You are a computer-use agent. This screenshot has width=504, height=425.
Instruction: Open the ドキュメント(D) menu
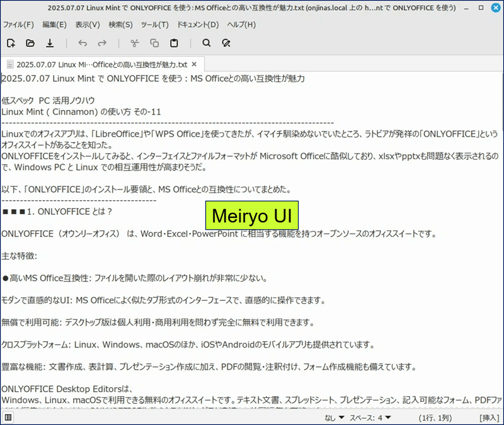(x=198, y=25)
